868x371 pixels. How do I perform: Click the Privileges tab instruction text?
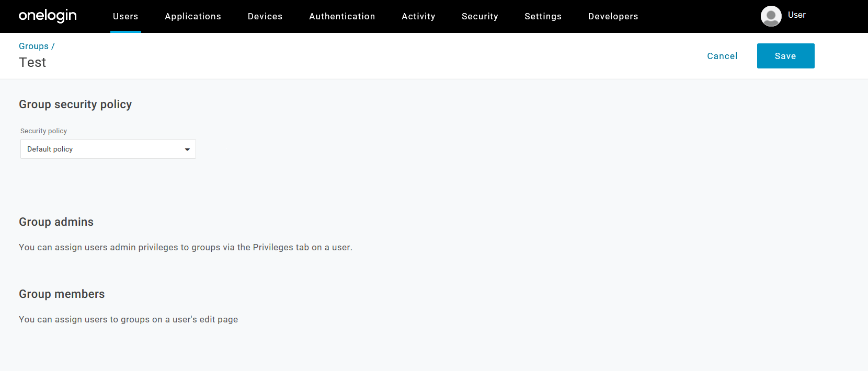186,247
